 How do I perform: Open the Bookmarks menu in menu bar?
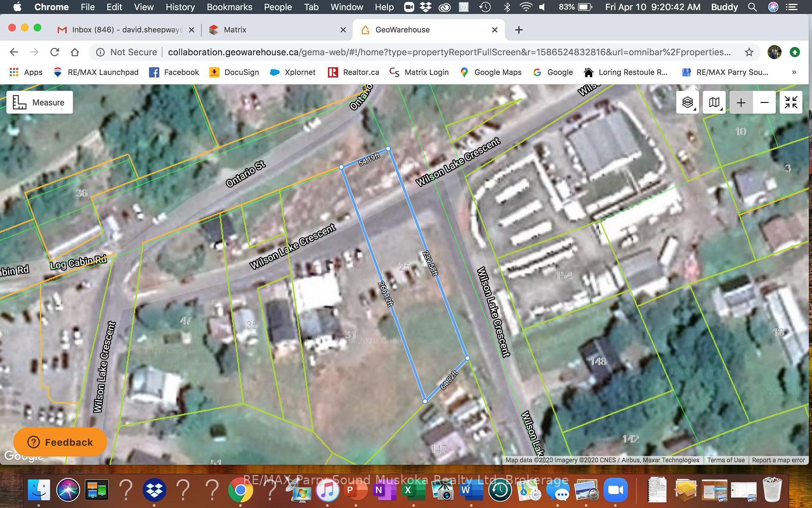(229, 7)
